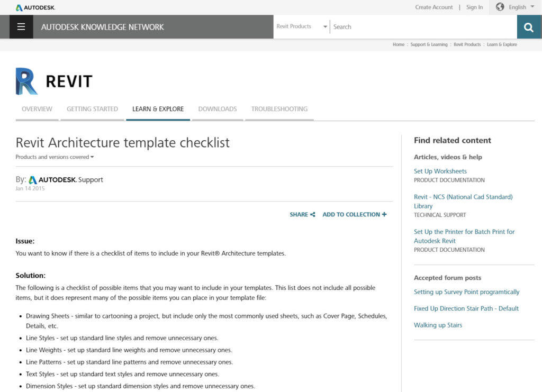Screen dimensions: 542x392
Task: Open Walking up Stairs forum post
Action: tap(438, 325)
